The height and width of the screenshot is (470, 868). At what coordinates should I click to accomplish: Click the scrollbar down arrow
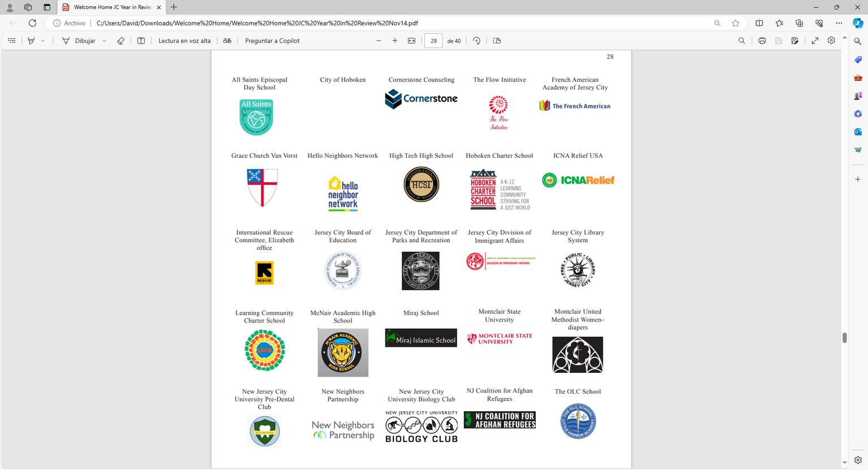tap(845, 463)
